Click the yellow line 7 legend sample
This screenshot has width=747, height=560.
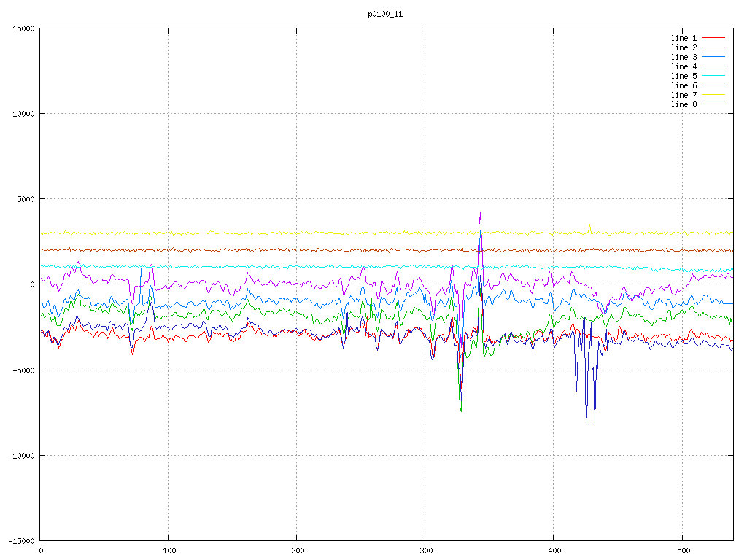[x=713, y=95]
